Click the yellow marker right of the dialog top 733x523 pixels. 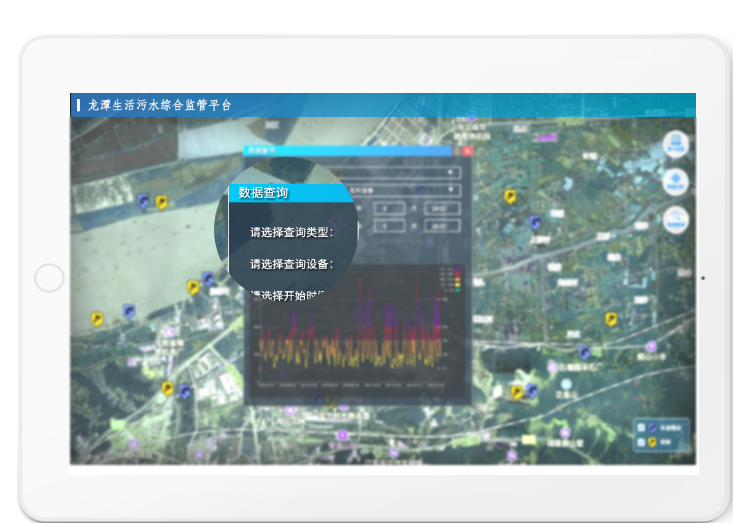coord(511,197)
